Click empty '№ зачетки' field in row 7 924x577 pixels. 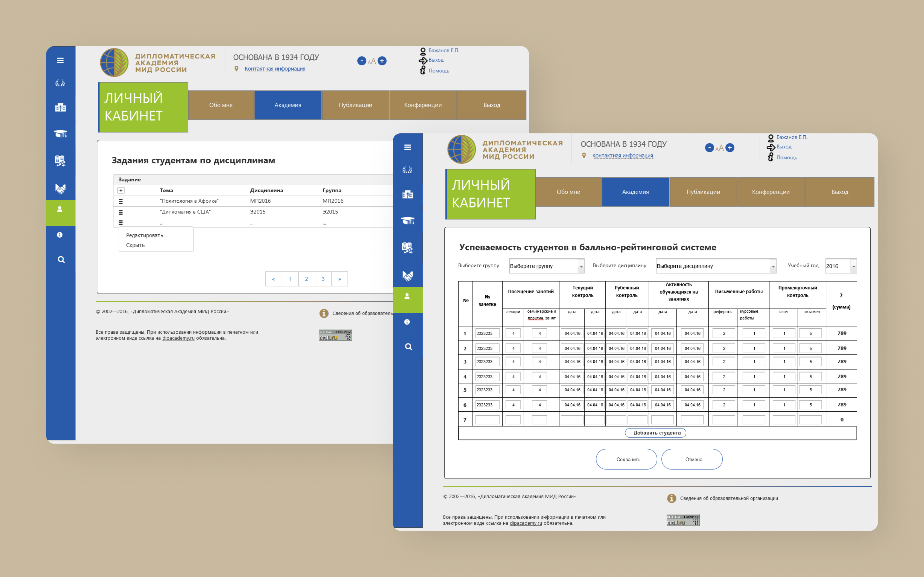(x=487, y=420)
